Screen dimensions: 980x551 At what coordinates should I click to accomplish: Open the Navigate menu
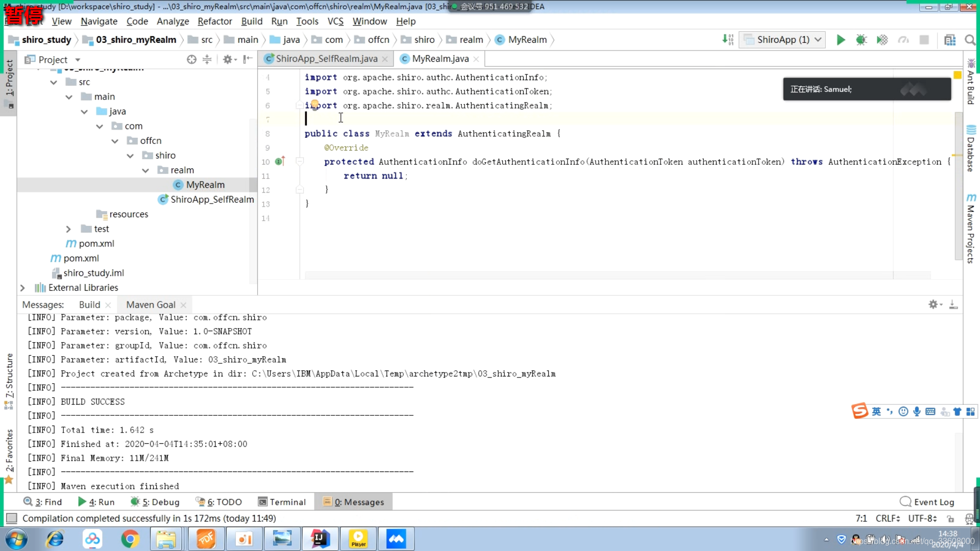tap(99, 21)
